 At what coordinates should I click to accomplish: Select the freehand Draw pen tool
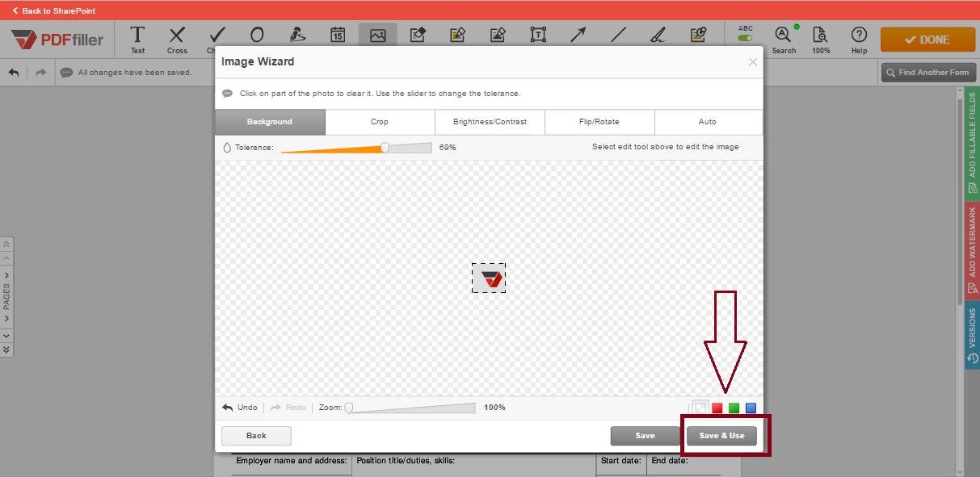[x=658, y=36]
